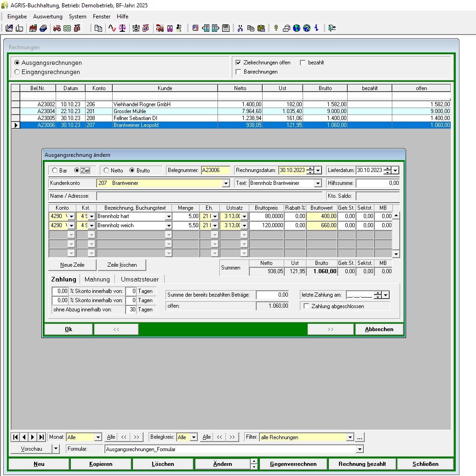Image resolution: width=476 pixels, height=476 pixels.
Task: Check the Zahlung abgeschlossen checkbox
Action: coord(307,306)
